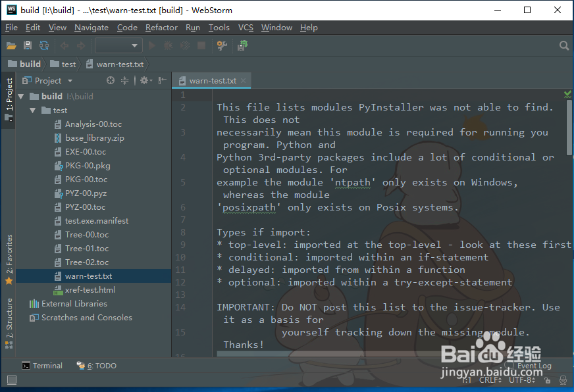Open the run configuration dropdown

118,45
